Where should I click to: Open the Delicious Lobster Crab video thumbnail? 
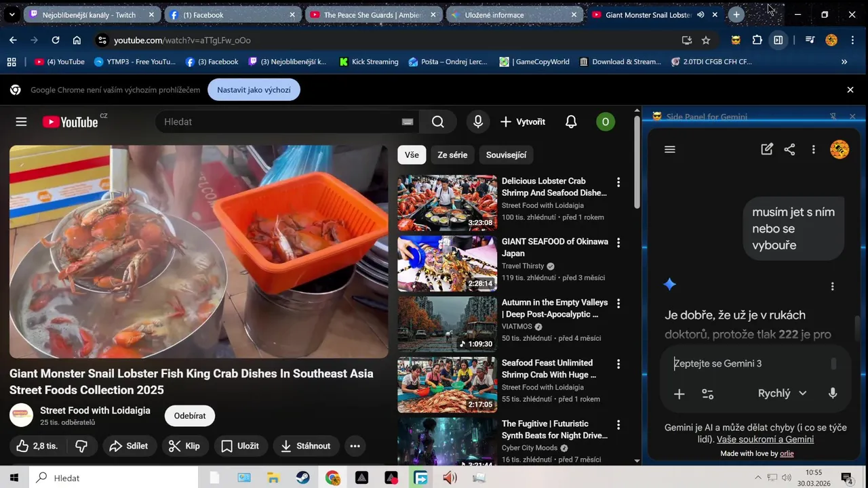[x=447, y=203]
